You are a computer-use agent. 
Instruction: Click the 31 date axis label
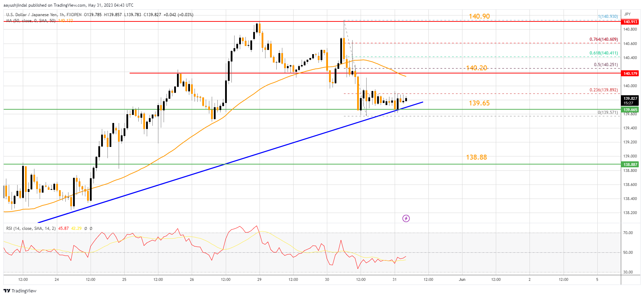point(395,280)
